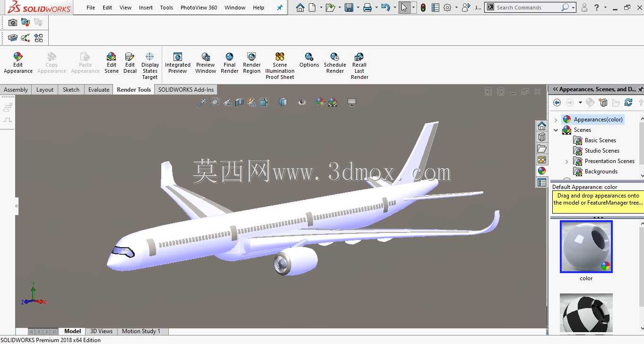644x344 pixels.
Task: Open Scene Illumination Proof Sheet
Action: click(280, 66)
